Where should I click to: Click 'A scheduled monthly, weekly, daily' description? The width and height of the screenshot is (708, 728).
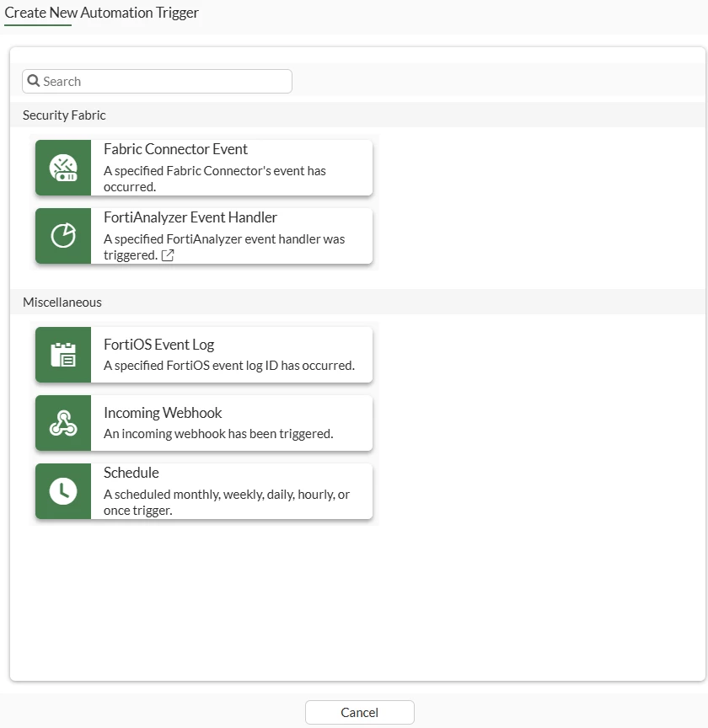[x=227, y=502]
